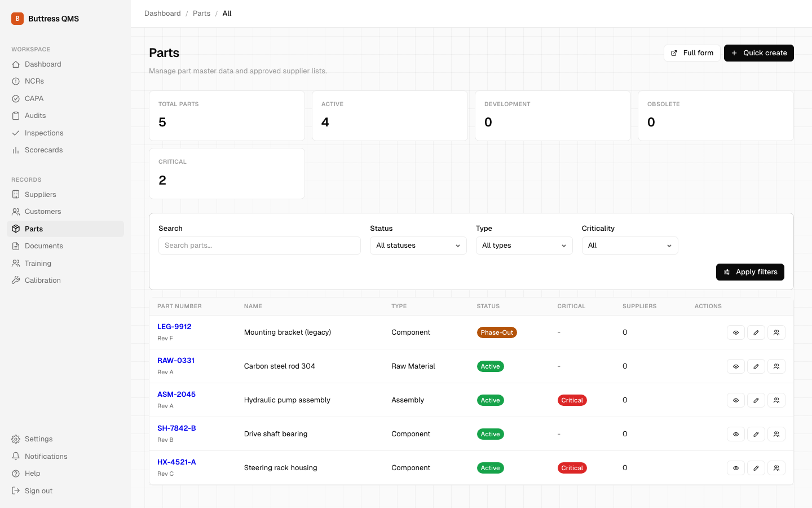Click the Apply filters button
The width and height of the screenshot is (812, 508).
pos(750,272)
